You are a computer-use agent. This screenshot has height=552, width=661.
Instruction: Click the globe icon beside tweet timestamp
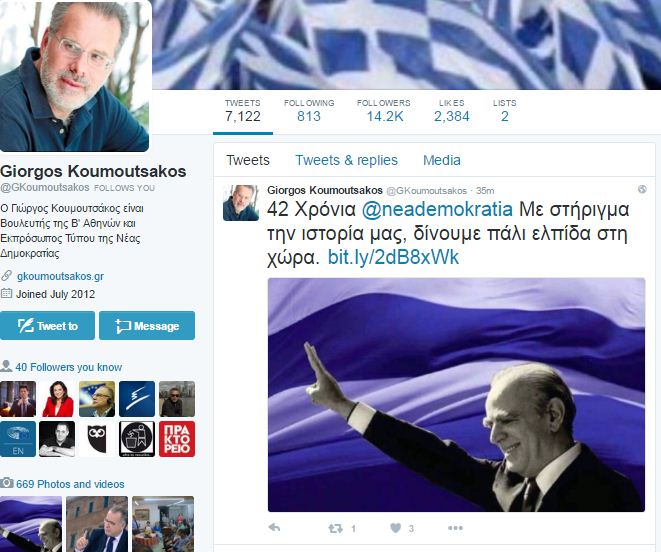point(642,189)
